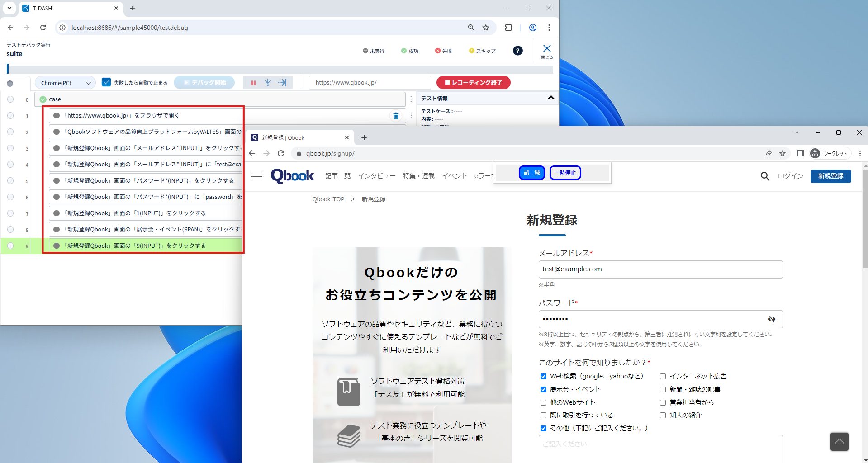Select the インタビュー navigation item
The width and height of the screenshot is (868, 463).
click(376, 176)
